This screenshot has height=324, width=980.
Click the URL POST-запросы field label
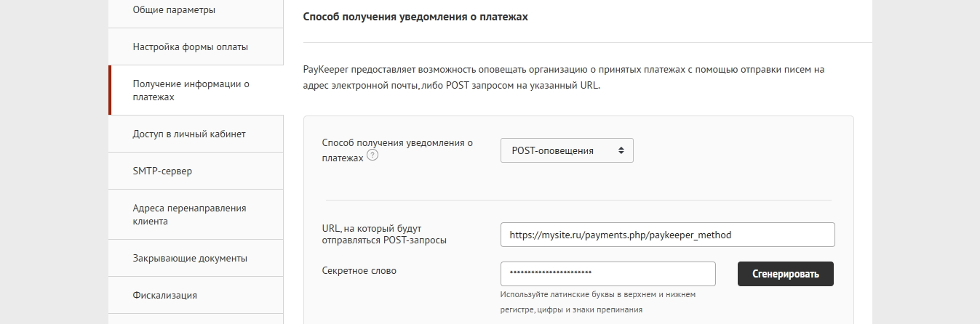point(383,234)
